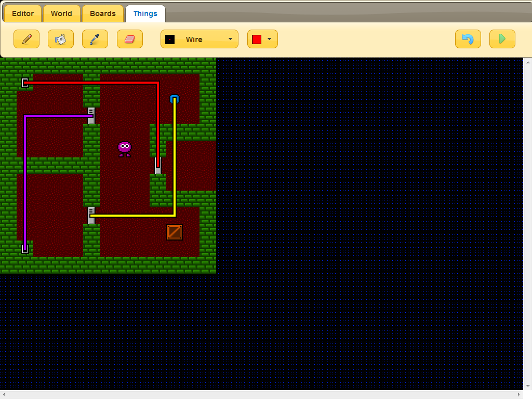Click the gate at the purple wire end
This screenshot has width=532, height=399.
91,115
